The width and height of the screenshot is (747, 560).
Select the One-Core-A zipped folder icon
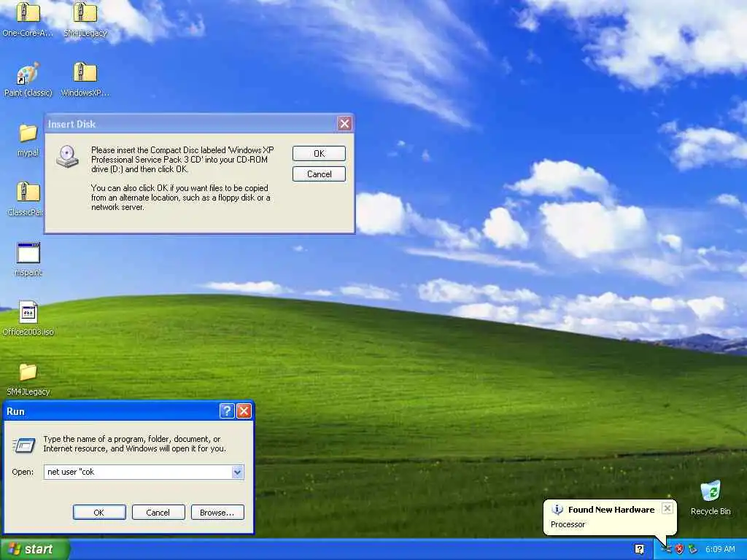click(x=28, y=13)
